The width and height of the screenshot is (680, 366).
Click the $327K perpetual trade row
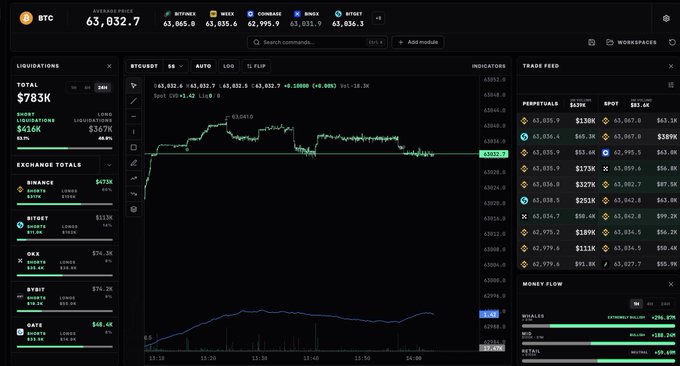pyautogui.click(x=559, y=184)
